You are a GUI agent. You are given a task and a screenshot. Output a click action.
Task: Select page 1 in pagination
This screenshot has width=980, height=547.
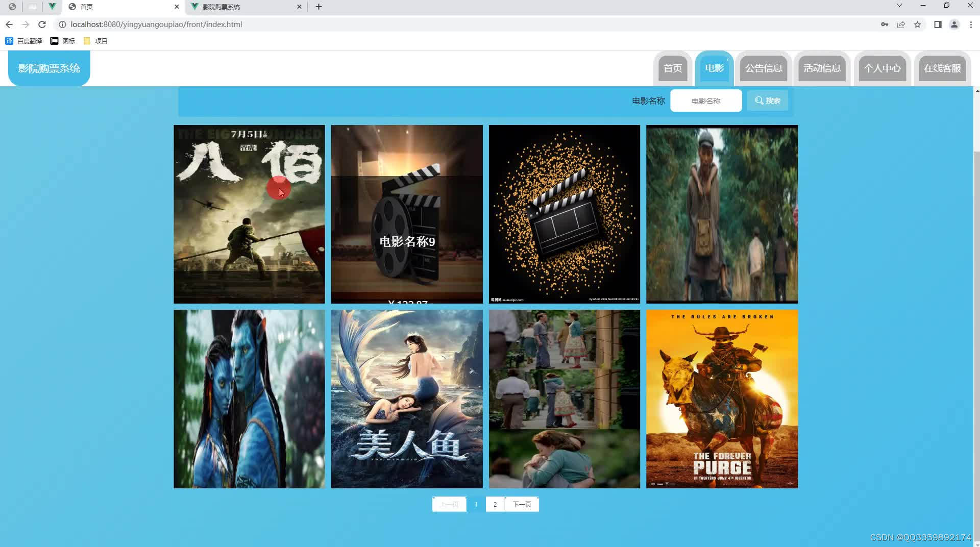point(476,504)
